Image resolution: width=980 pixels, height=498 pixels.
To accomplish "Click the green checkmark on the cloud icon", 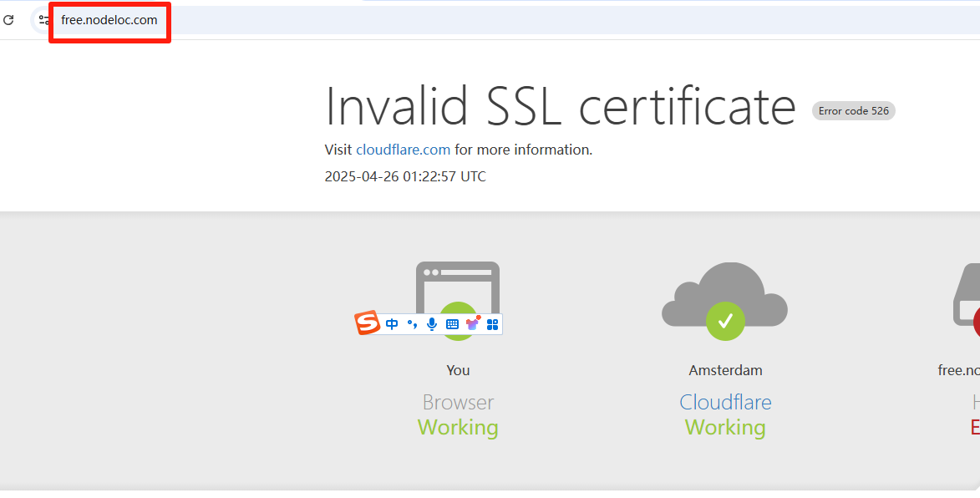I will click(x=725, y=321).
